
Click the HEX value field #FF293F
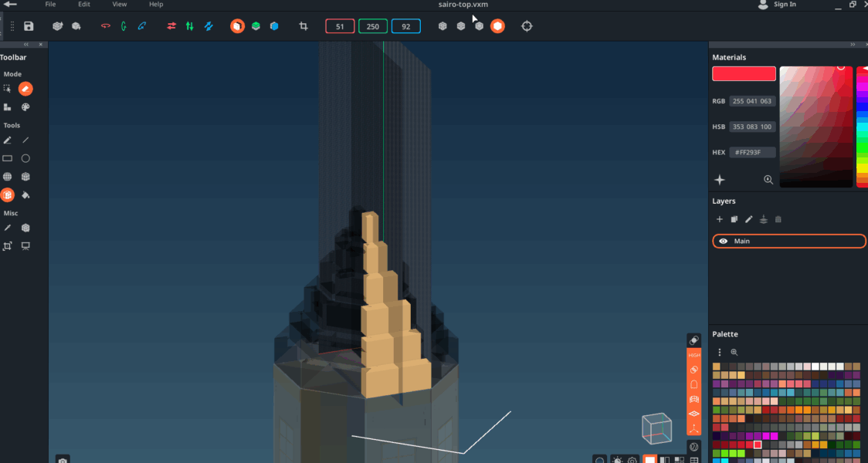[752, 152]
